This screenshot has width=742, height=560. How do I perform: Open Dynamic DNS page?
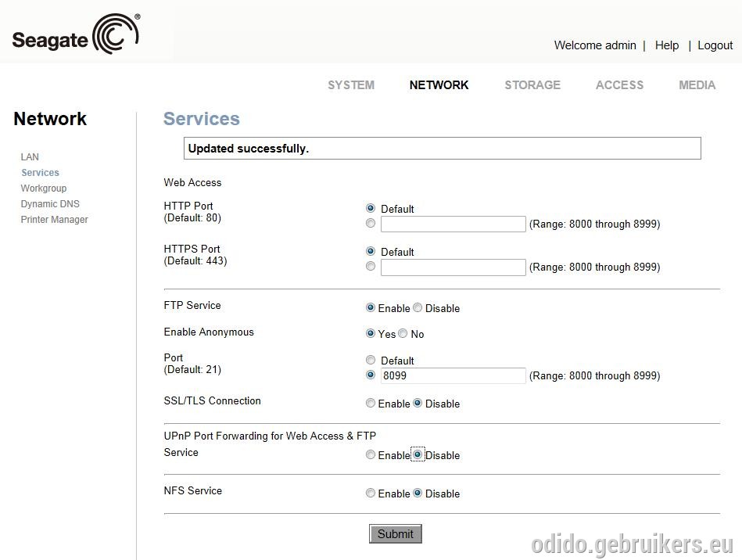coord(50,203)
